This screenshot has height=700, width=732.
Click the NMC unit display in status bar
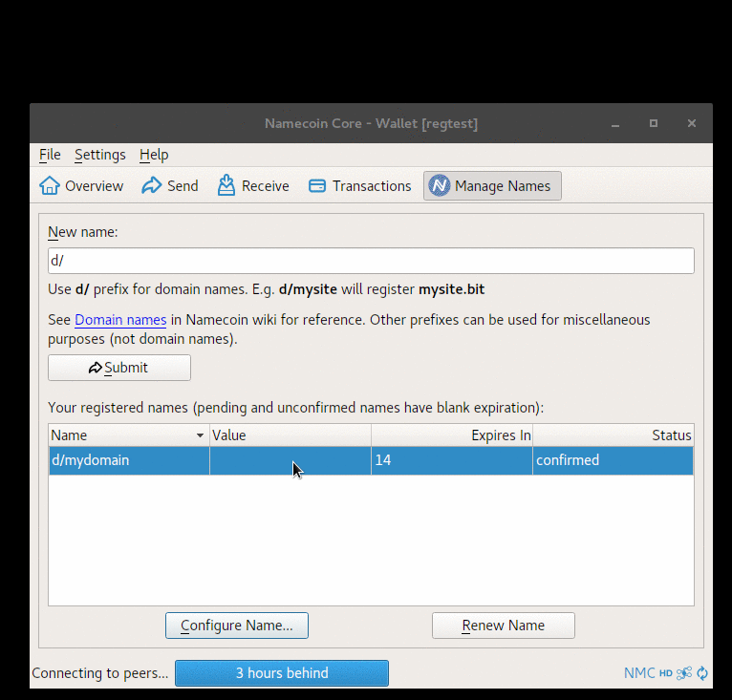[639, 673]
